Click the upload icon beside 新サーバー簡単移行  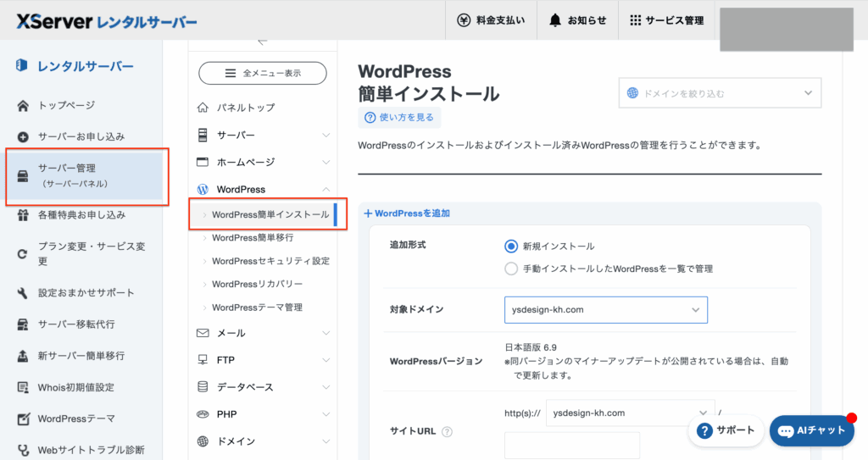coord(23,356)
